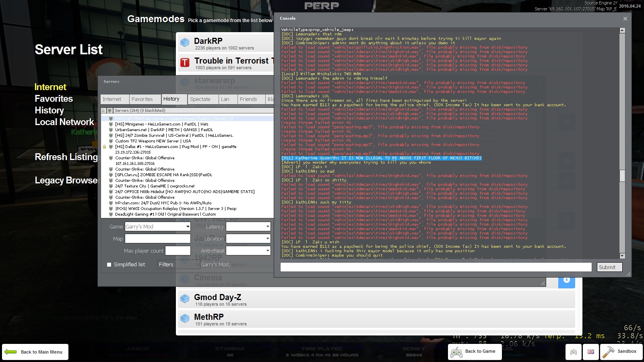Click the DarkRP gamemode brick icon
The image size is (644, 362).
pyautogui.click(x=185, y=42)
